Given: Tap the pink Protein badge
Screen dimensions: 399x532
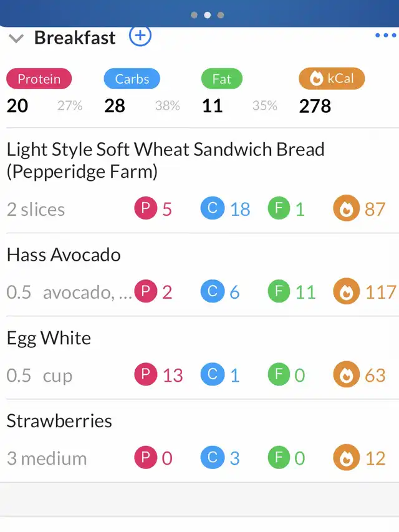Looking at the screenshot, I should (x=39, y=79).
